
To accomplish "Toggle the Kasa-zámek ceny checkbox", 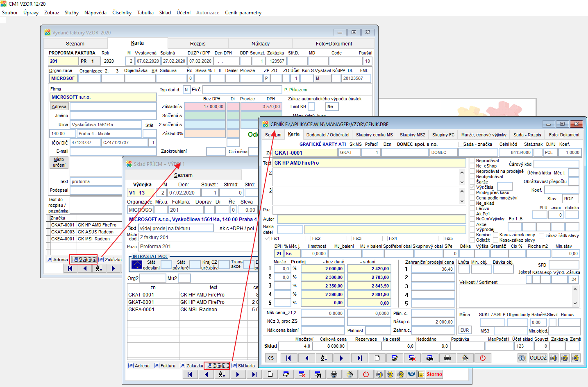I will pos(495,235).
